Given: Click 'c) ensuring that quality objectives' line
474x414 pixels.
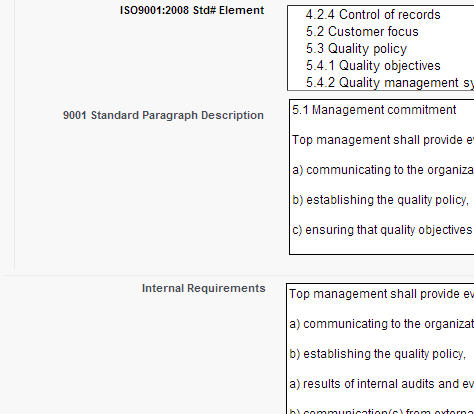Looking at the screenshot, I should coord(382,230).
